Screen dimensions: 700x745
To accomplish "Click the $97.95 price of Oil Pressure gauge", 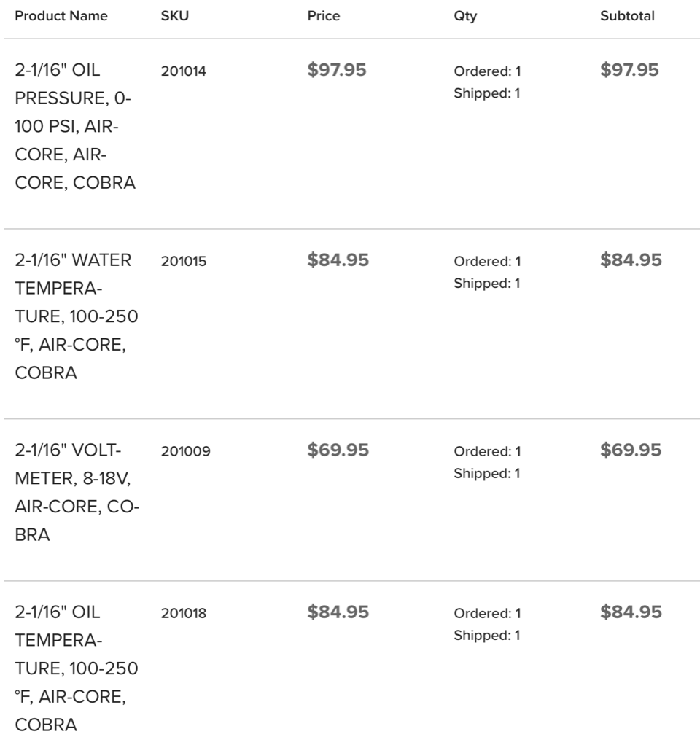I will point(337,70).
